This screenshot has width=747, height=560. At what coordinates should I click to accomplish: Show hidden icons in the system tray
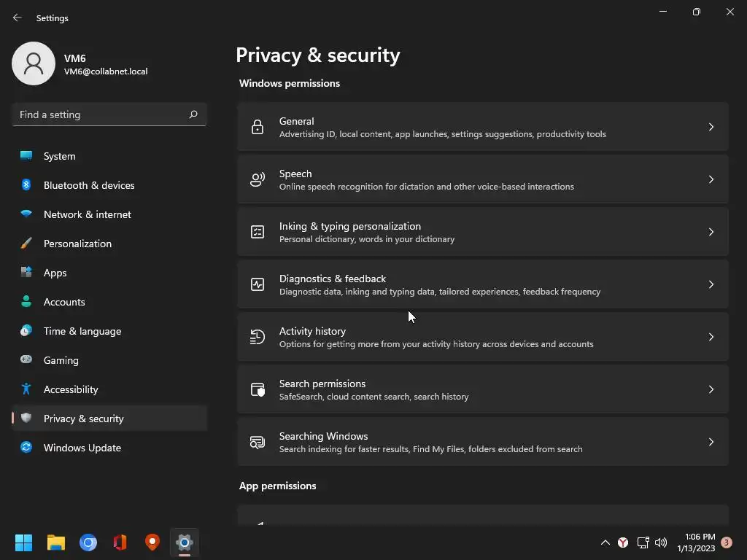point(605,542)
